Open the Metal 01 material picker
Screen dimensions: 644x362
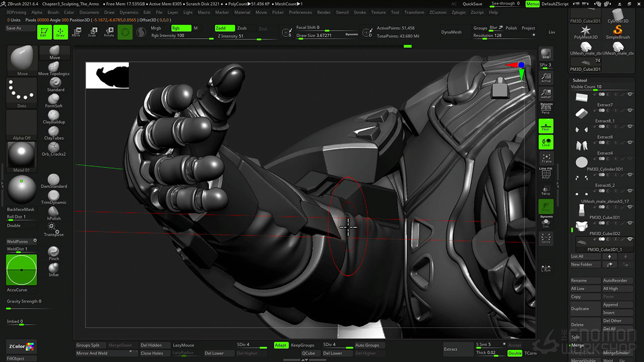(x=22, y=155)
